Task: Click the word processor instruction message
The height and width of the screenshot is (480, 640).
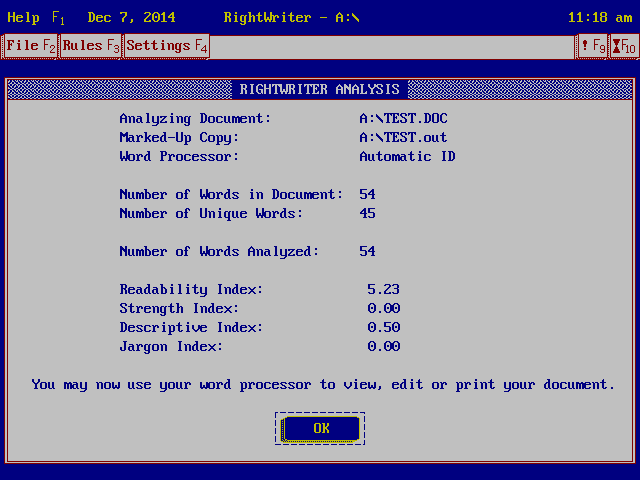Action: (x=323, y=385)
